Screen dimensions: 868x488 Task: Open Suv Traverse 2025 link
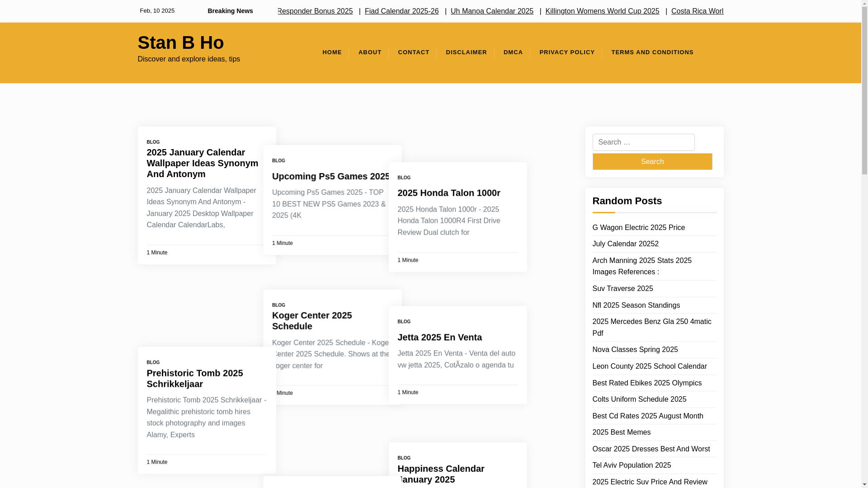(x=623, y=289)
